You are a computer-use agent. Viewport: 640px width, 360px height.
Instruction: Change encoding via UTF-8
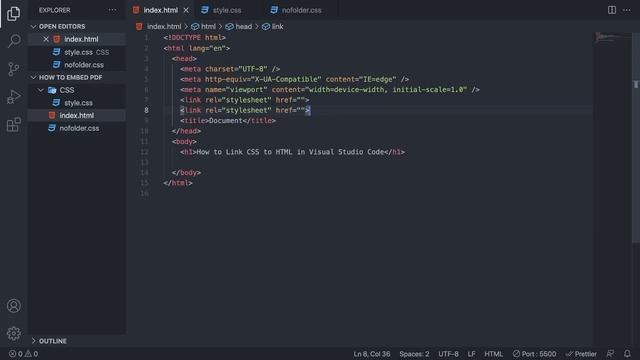pos(448,354)
